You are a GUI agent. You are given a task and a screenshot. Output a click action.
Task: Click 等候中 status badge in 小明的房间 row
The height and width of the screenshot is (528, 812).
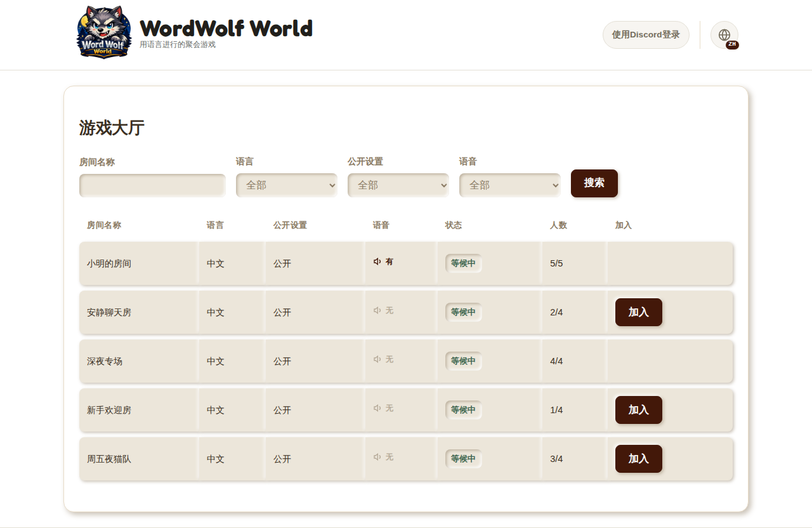point(464,263)
